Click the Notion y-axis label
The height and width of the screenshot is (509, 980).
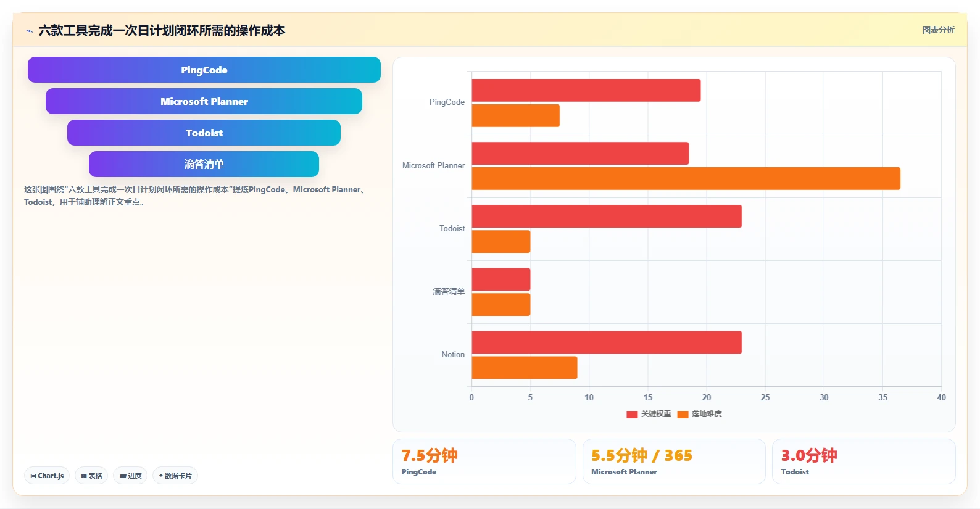pos(453,355)
